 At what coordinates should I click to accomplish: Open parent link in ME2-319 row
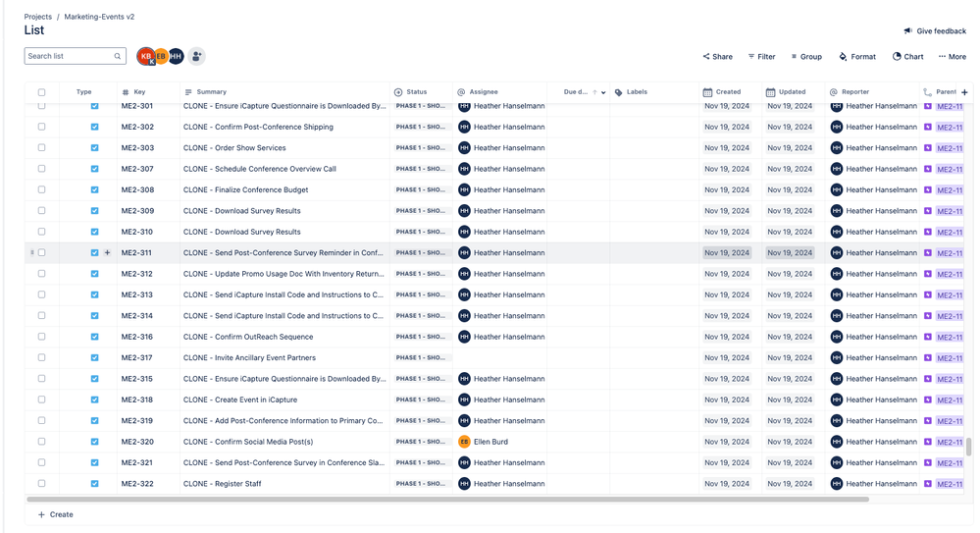coord(950,421)
